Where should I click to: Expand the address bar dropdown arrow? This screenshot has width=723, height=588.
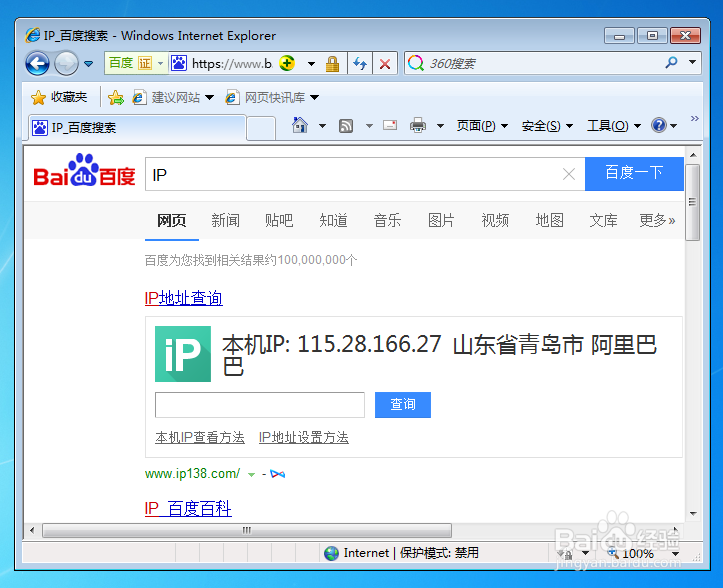pos(312,64)
